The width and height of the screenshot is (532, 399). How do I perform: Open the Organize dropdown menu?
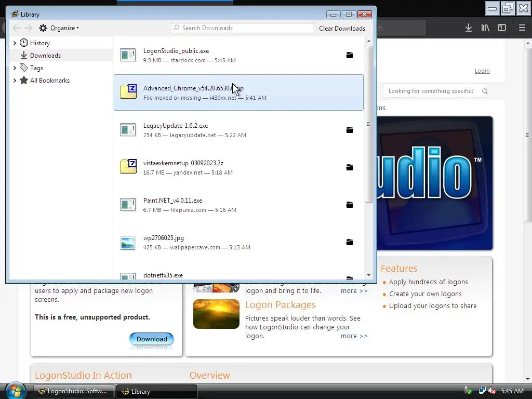(x=64, y=28)
